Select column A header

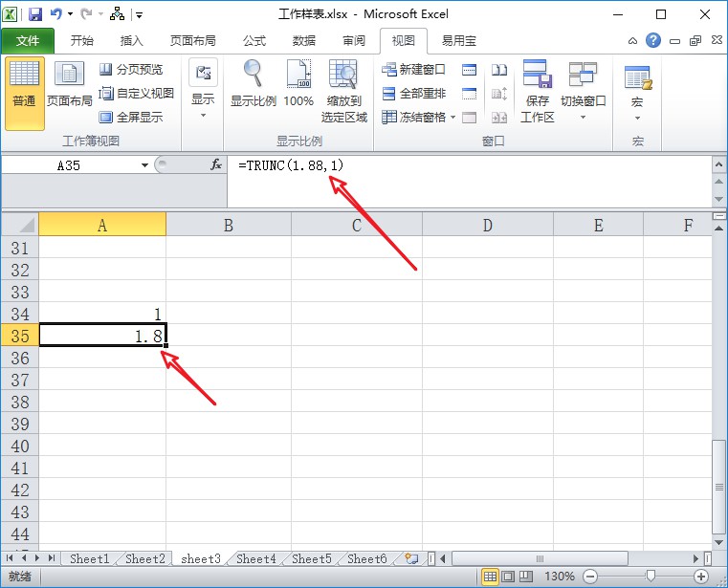point(102,225)
